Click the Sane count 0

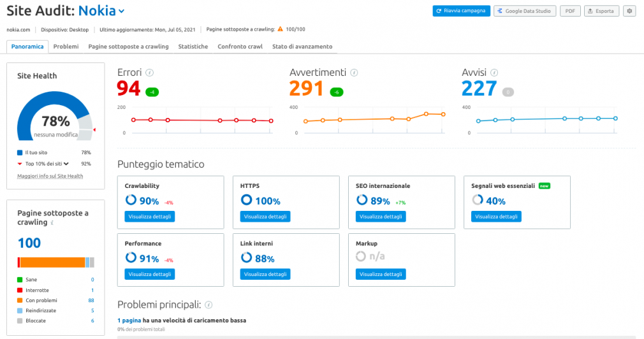(92, 280)
